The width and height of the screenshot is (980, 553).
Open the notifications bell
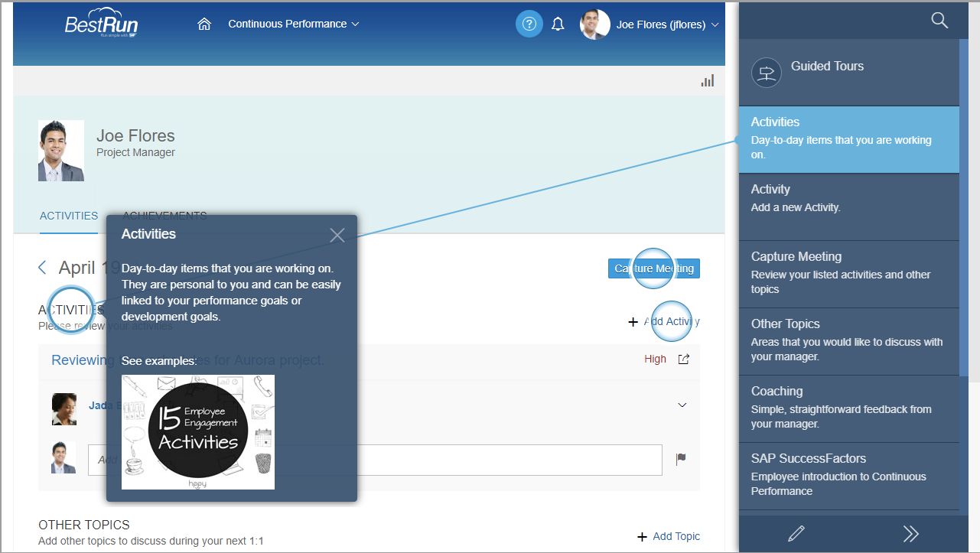tap(558, 24)
